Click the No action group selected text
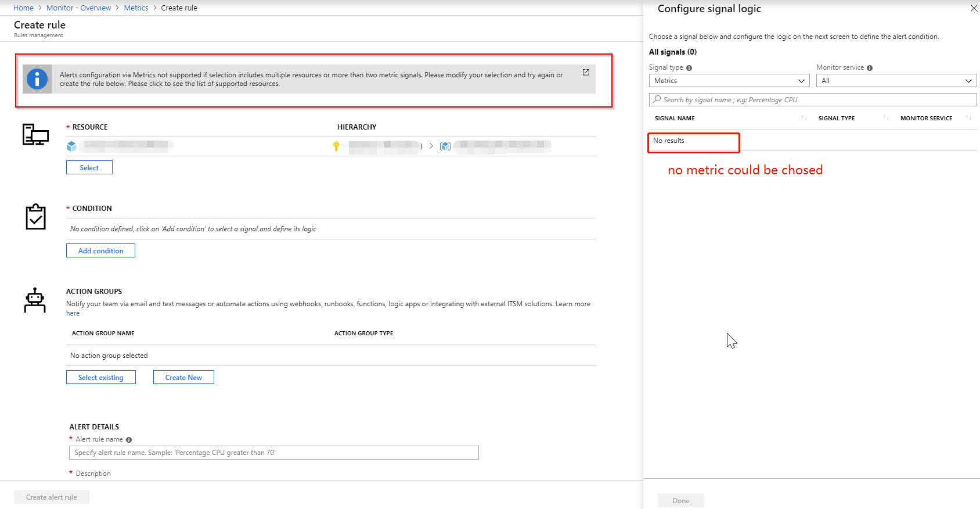 pyautogui.click(x=109, y=356)
